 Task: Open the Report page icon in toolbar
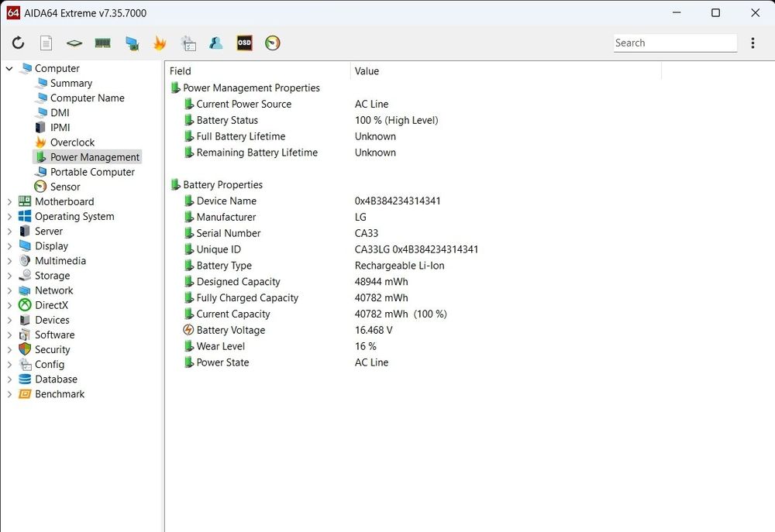pyautogui.click(x=46, y=43)
